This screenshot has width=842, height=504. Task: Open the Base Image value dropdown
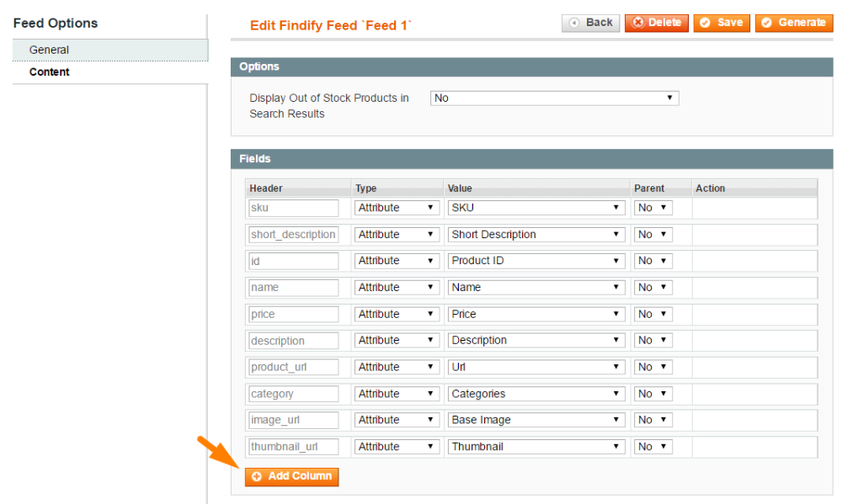tap(536, 420)
